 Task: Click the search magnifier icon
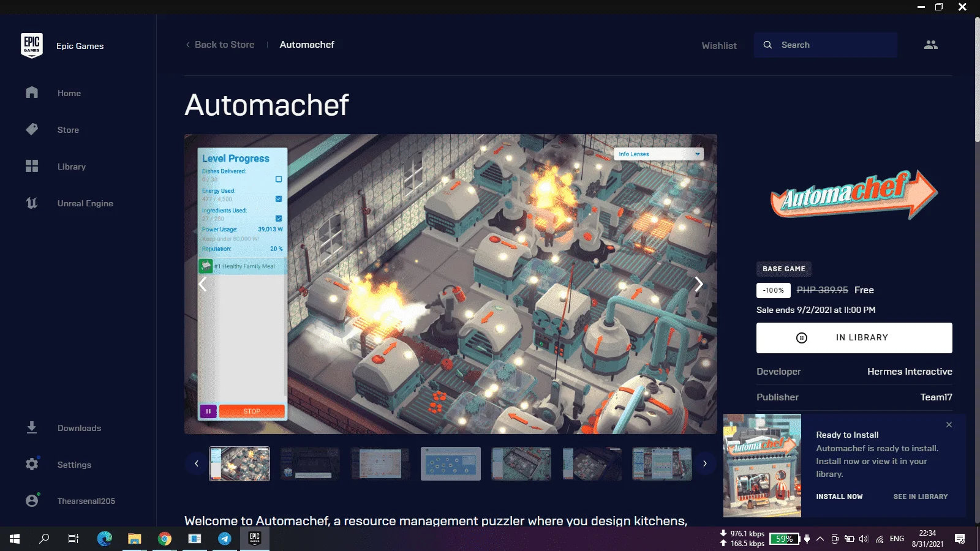(x=767, y=45)
